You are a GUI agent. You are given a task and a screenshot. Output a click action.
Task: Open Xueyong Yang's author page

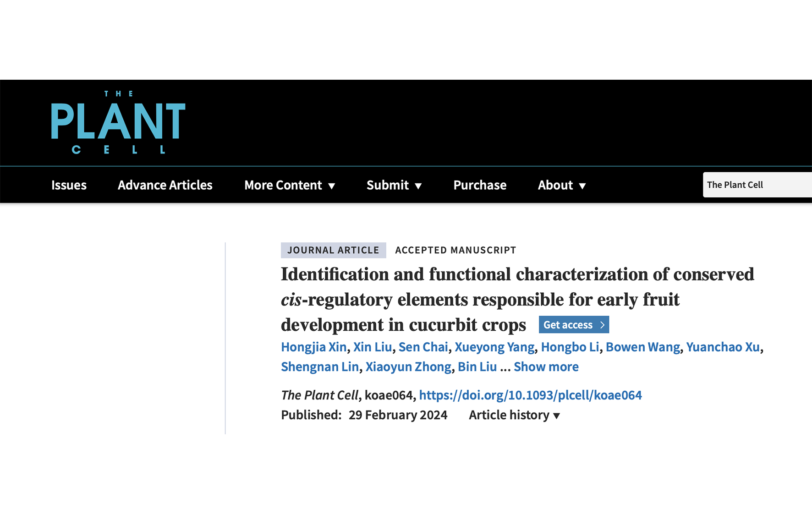(x=494, y=347)
